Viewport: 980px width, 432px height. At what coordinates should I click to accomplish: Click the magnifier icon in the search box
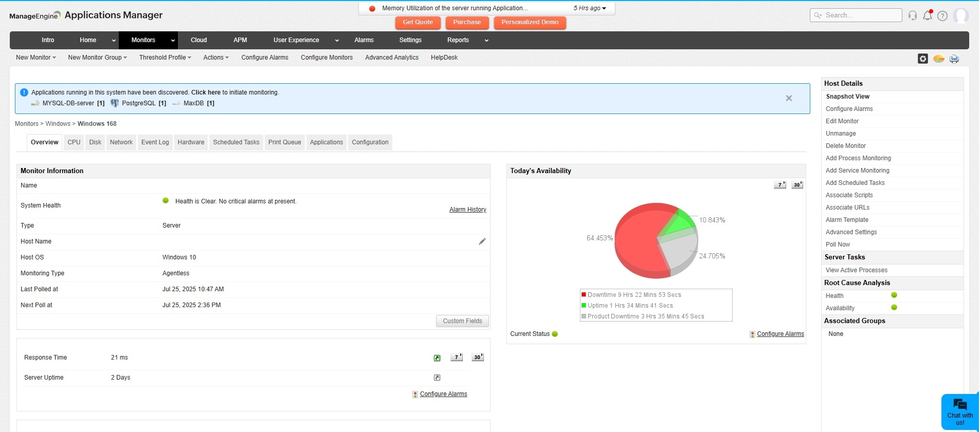pyautogui.click(x=818, y=15)
